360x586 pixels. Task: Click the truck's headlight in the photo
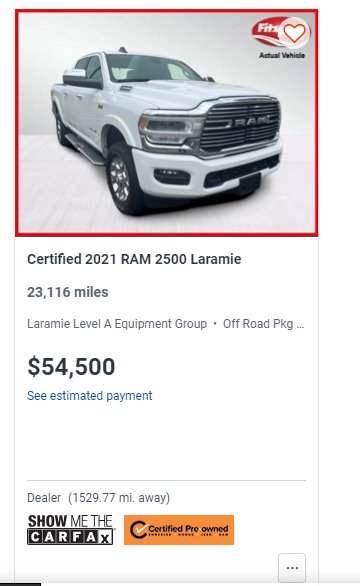(169, 130)
